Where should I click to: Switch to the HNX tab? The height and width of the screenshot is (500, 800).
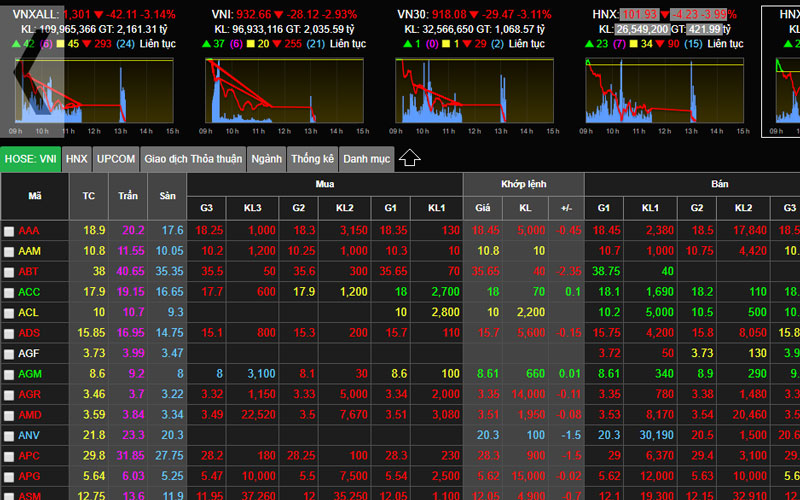click(x=77, y=158)
